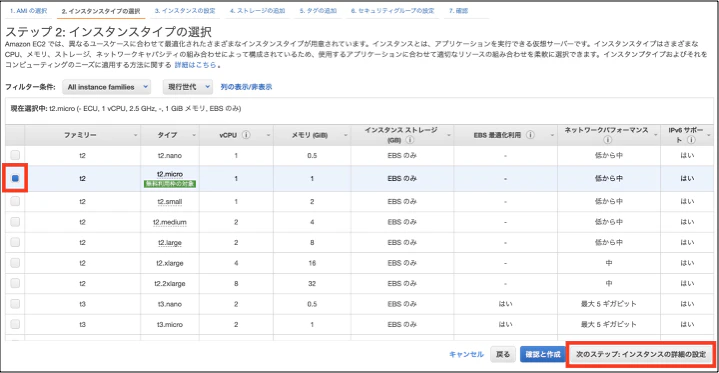Click the t2.xlarge type label
Viewport: 719px width, 373px height.
(x=170, y=263)
